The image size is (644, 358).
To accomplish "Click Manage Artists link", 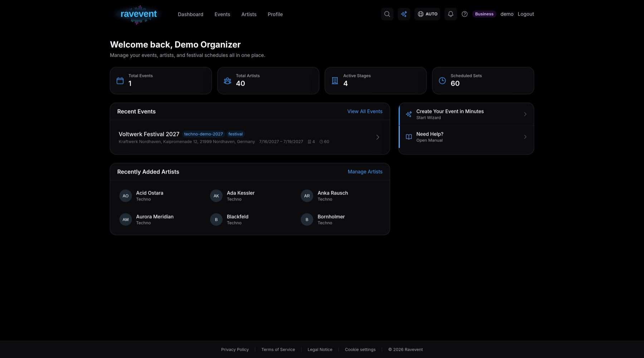I will tap(365, 172).
